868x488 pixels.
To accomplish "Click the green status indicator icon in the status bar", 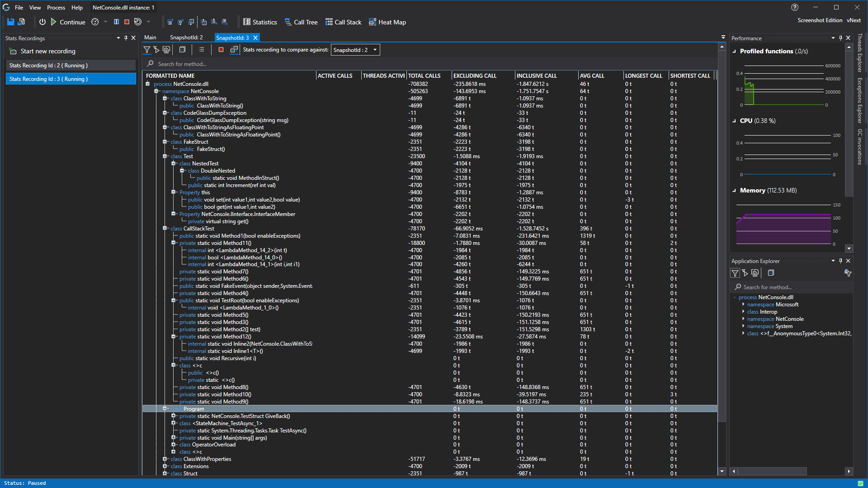I will tap(860, 483).
